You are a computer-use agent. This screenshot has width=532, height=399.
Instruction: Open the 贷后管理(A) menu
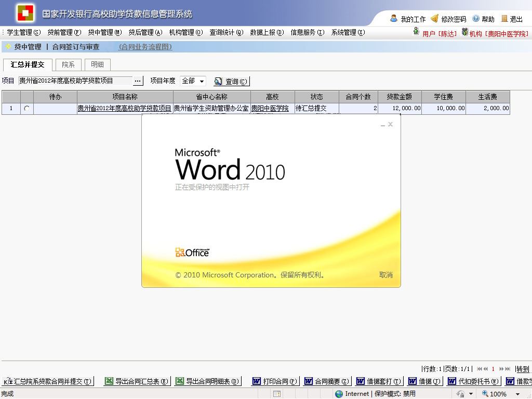[145, 32]
